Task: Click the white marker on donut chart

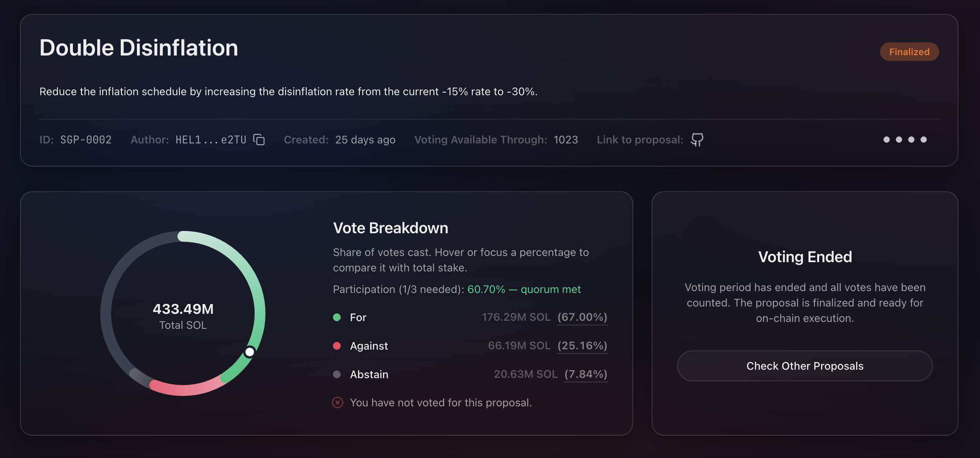Action: (x=250, y=352)
